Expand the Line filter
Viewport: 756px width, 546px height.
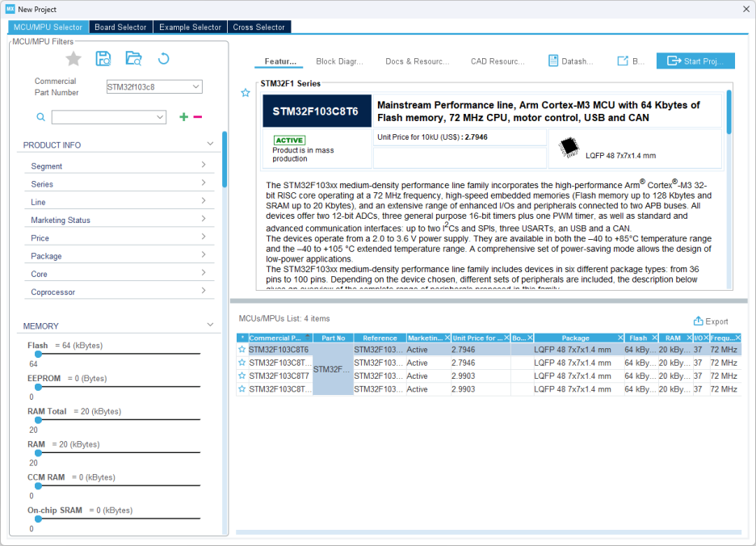point(204,200)
